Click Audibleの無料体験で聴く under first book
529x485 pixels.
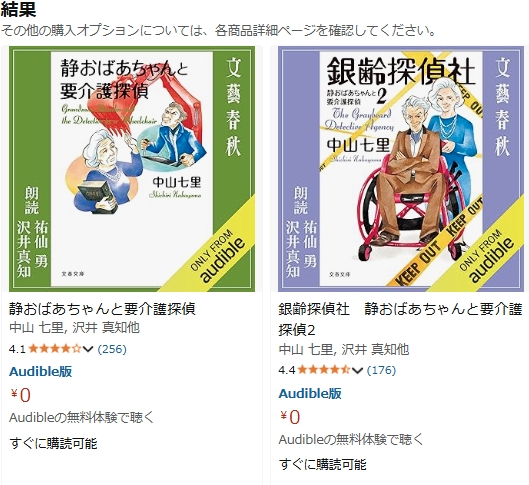81,418
